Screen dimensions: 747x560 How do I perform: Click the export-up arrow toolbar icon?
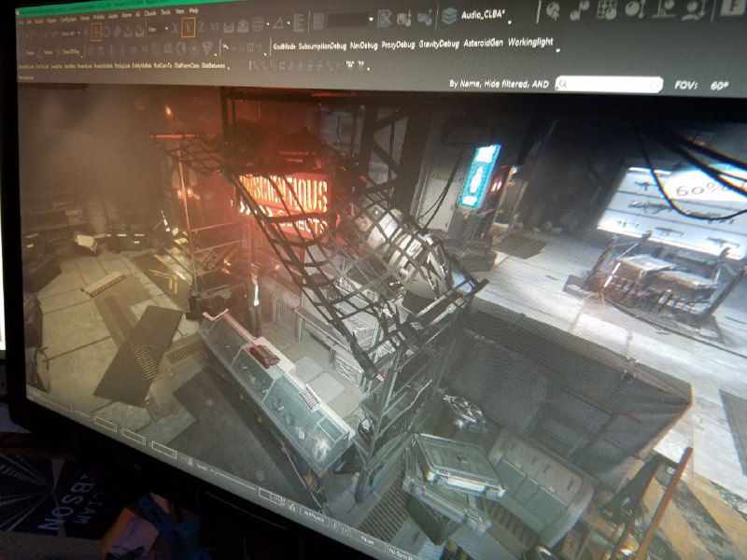(424, 18)
